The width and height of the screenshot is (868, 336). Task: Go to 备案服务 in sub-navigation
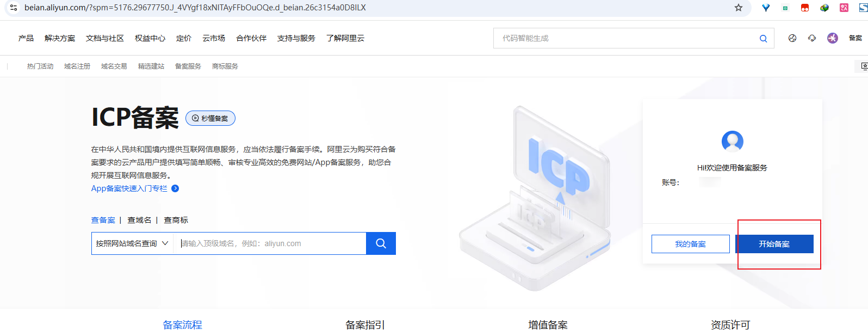[188, 66]
